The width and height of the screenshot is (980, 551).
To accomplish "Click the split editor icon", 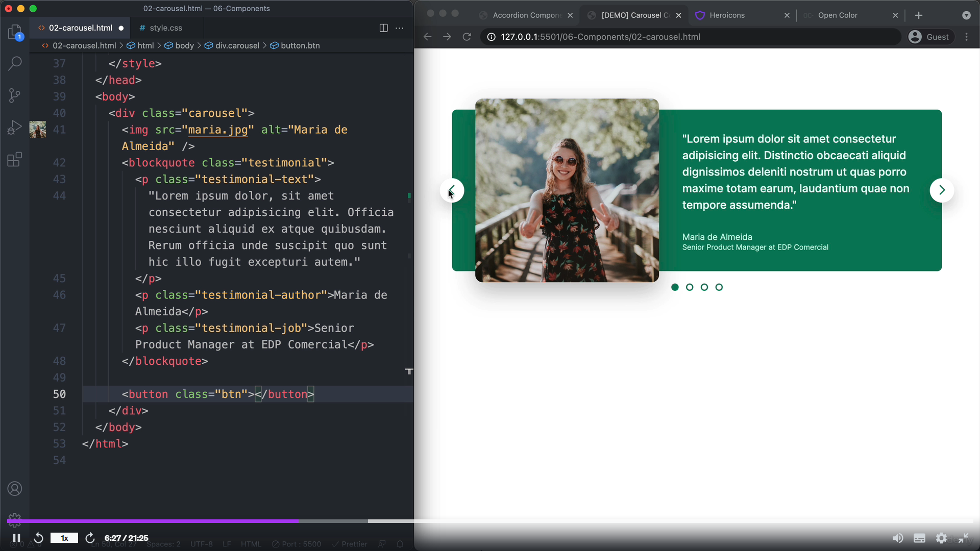I will [383, 28].
